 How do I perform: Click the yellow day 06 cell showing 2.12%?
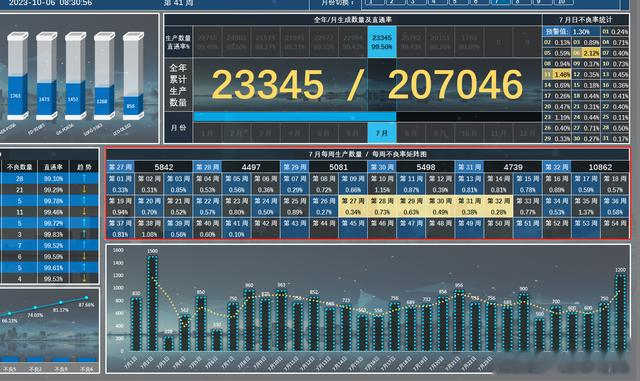(586, 53)
